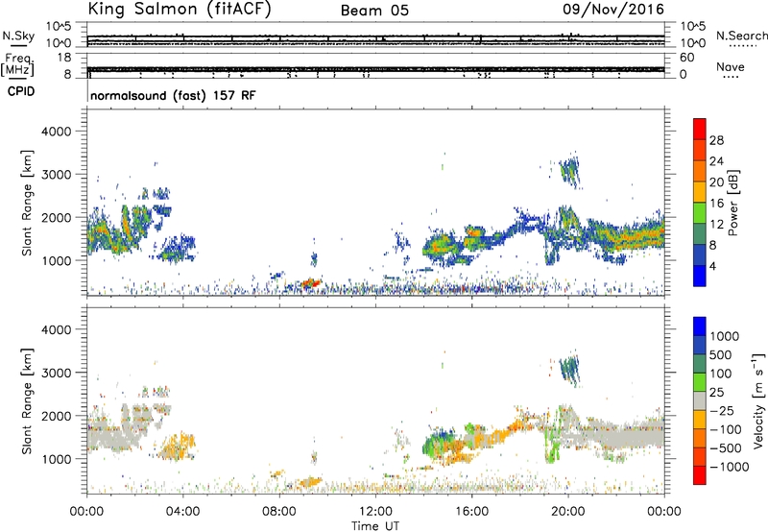Click the "Nave" legend label

[x=730, y=66]
